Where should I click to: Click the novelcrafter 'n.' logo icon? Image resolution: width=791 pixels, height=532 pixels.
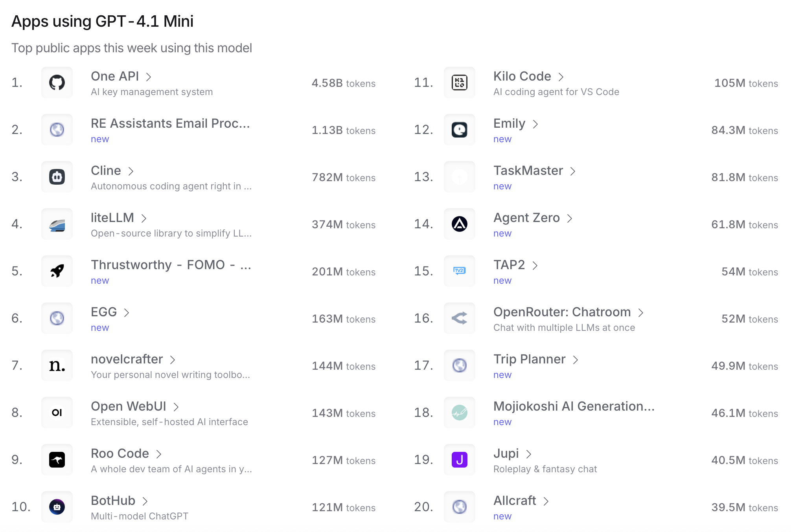[x=57, y=365]
